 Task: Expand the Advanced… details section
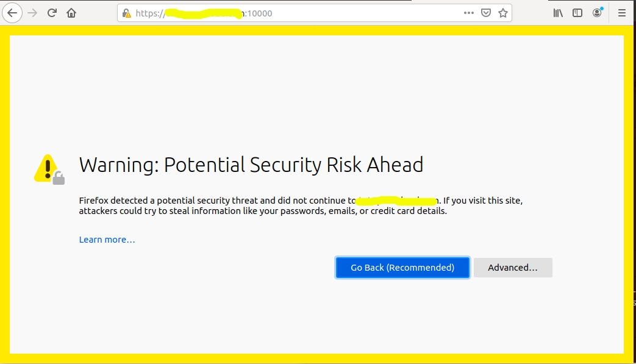(513, 268)
